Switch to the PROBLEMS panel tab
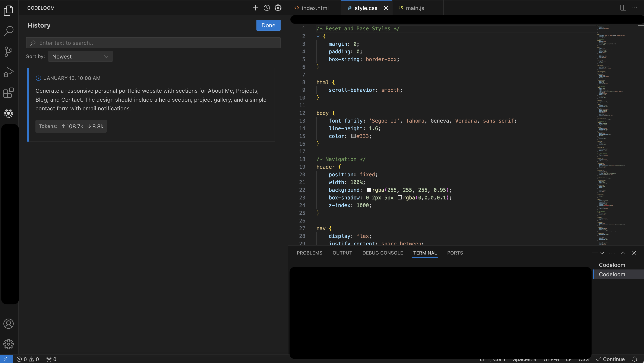Viewport: 644px width, 363px height. [x=309, y=253]
